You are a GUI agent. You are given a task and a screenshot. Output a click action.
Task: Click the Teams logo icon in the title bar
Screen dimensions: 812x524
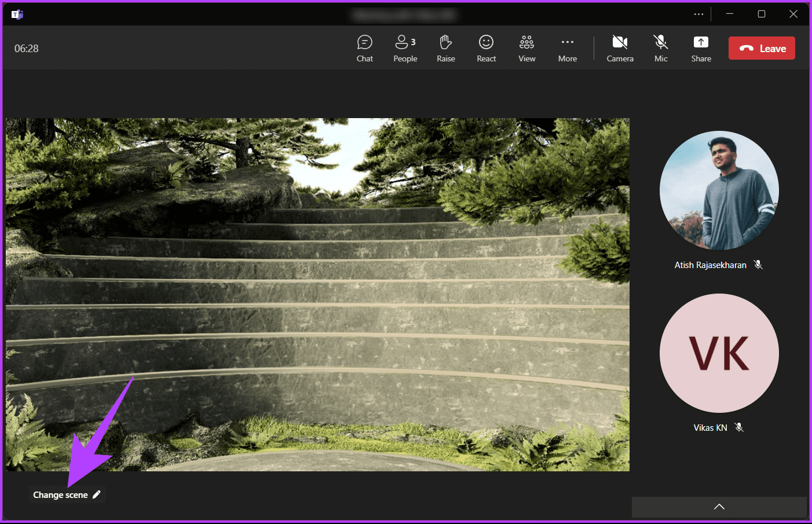[x=17, y=14]
